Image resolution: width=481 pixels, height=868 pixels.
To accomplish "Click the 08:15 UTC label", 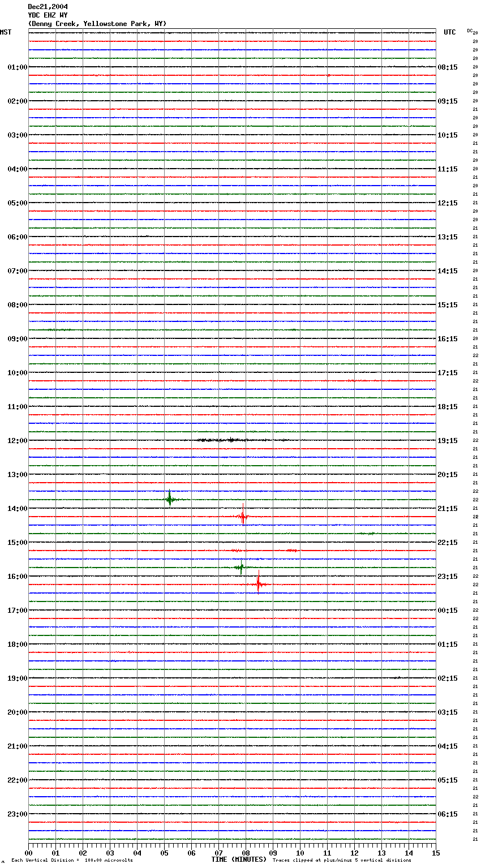I will click(448, 67).
